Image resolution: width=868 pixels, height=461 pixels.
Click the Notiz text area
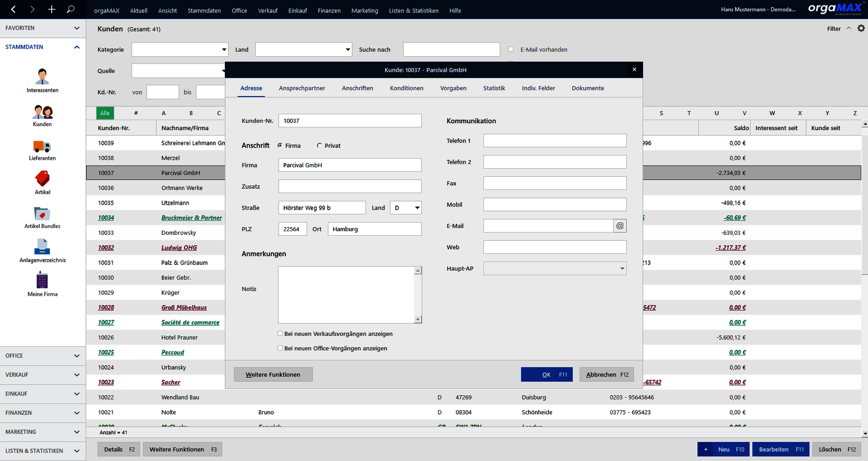346,295
